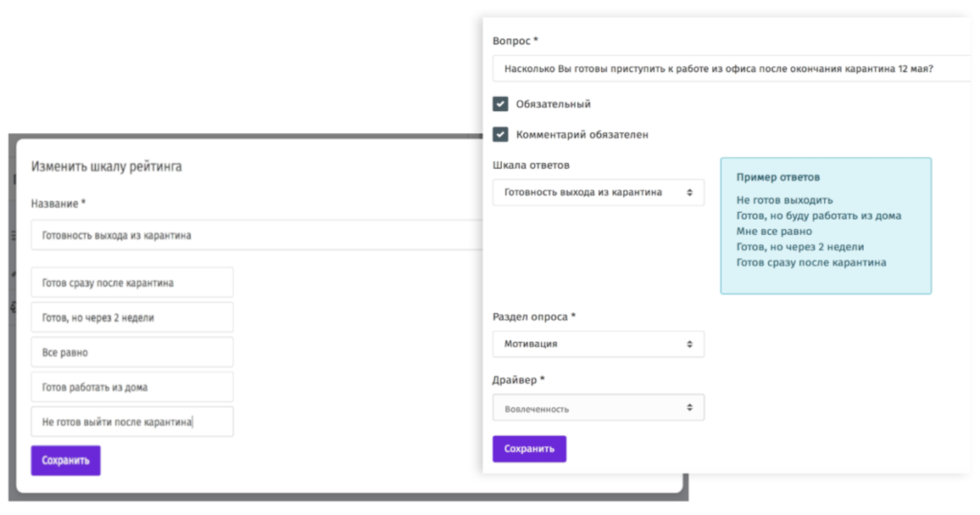Click 'Мне все равно' example answer
This screenshot has width=980, height=515.
(x=774, y=231)
